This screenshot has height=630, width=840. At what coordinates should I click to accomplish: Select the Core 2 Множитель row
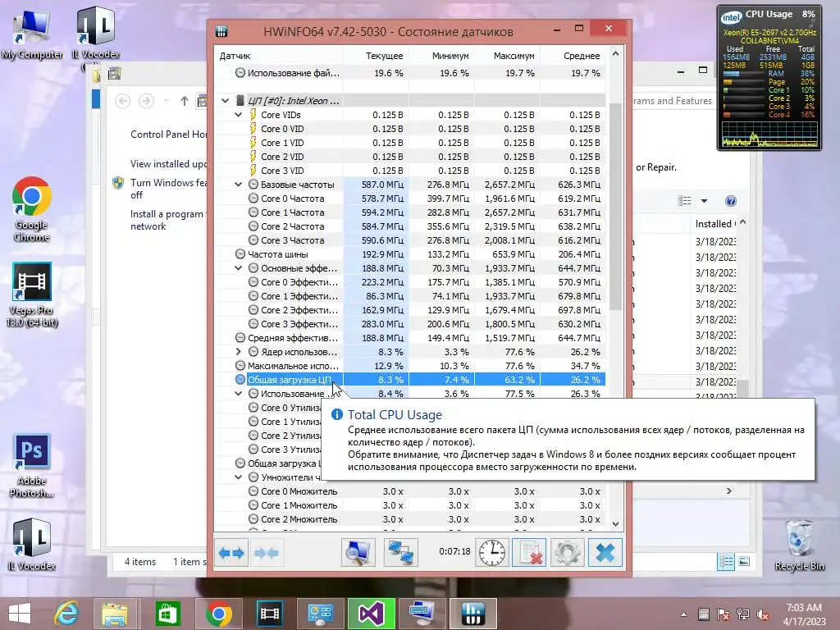[410, 519]
